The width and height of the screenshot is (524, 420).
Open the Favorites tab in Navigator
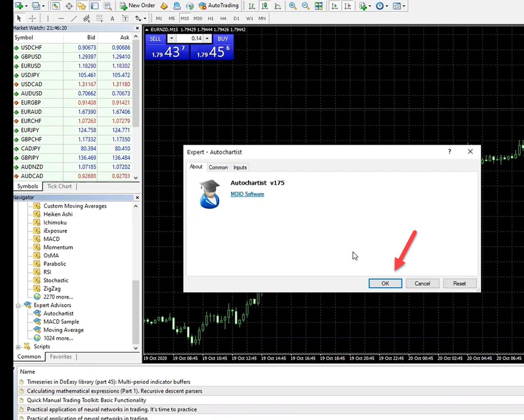pyautogui.click(x=61, y=357)
